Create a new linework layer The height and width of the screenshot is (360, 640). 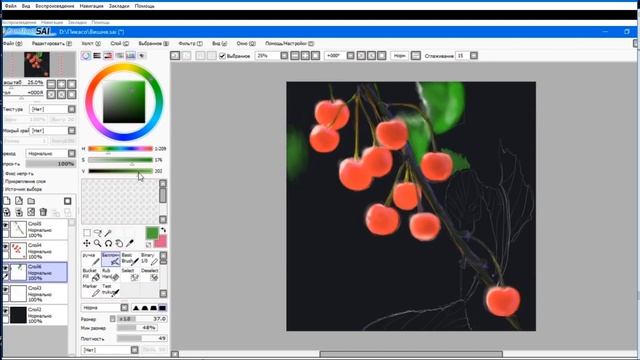(x=19, y=201)
